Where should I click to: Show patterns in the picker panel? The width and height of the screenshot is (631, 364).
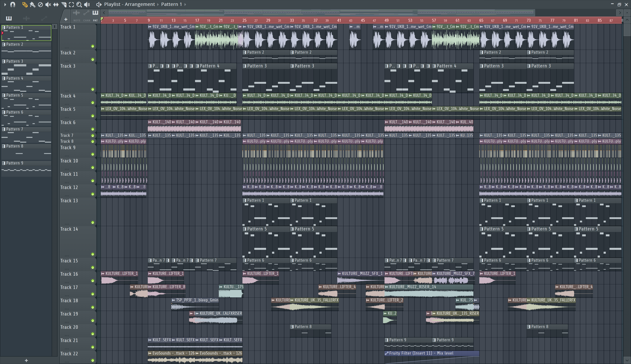[x=9, y=18]
